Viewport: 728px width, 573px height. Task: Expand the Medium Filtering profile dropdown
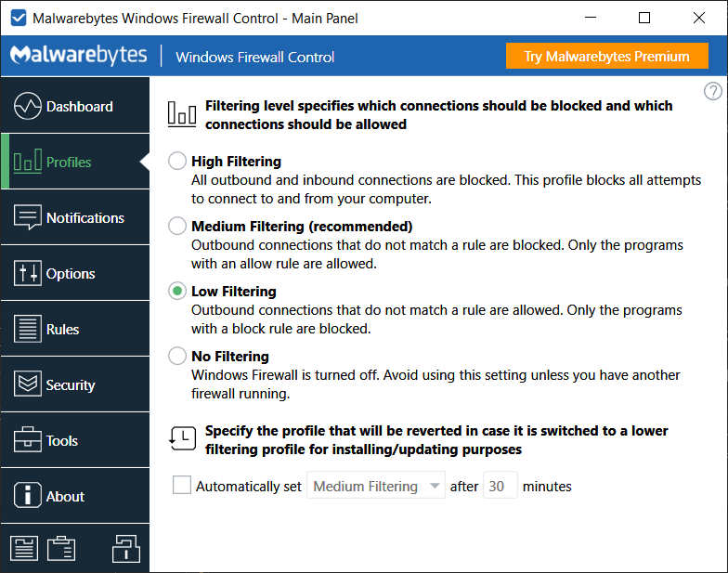point(376,486)
